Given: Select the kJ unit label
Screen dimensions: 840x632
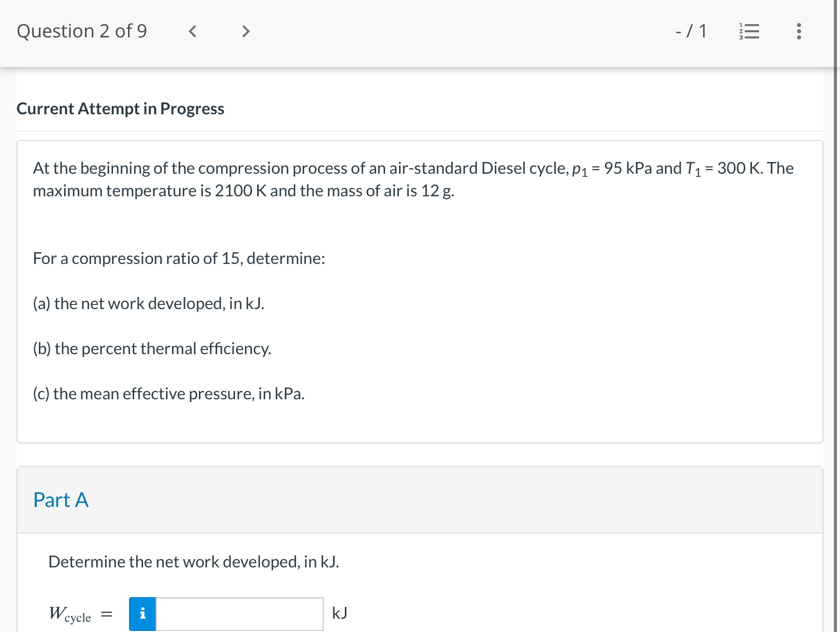Looking at the screenshot, I should [x=339, y=613].
